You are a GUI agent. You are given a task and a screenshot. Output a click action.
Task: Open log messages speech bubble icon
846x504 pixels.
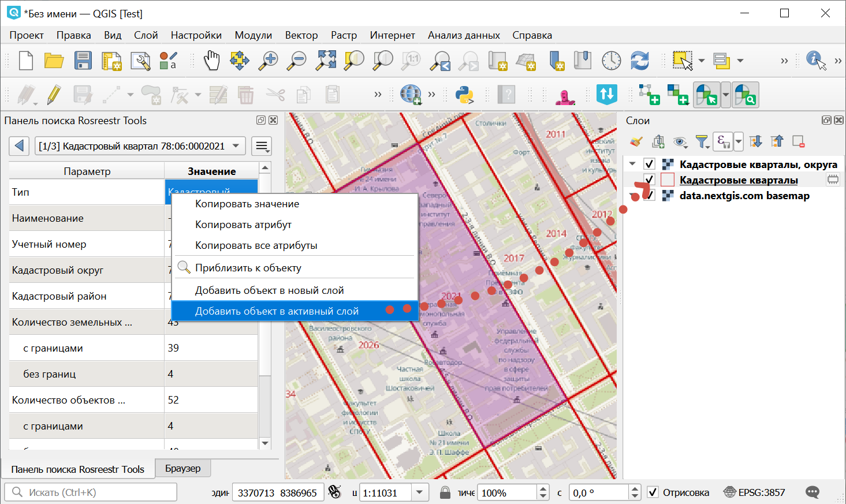(813, 492)
